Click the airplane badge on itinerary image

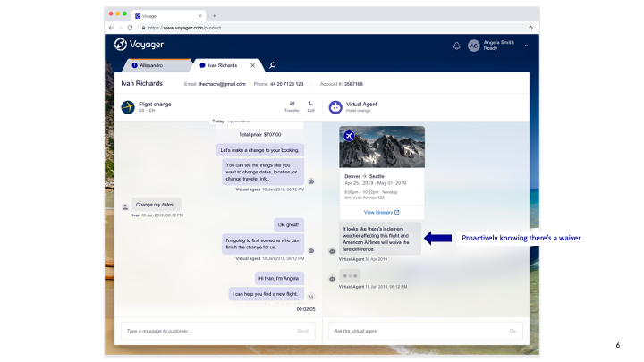pos(349,136)
